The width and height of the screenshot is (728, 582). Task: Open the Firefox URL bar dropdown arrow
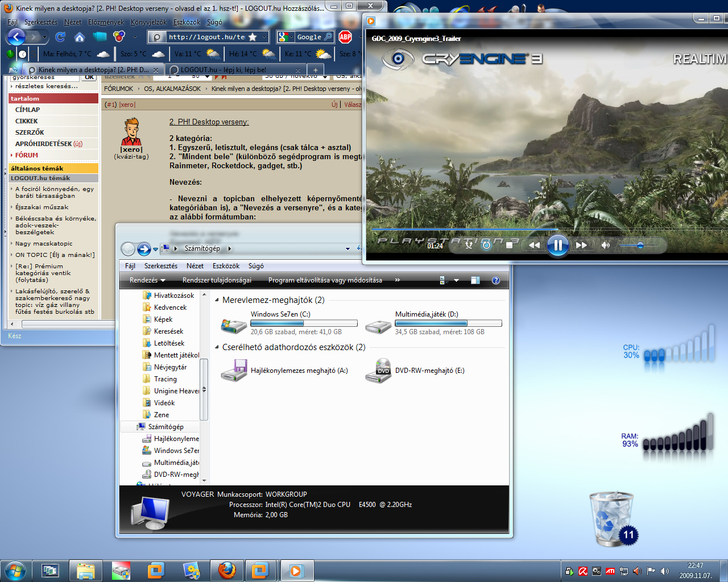point(264,37)
